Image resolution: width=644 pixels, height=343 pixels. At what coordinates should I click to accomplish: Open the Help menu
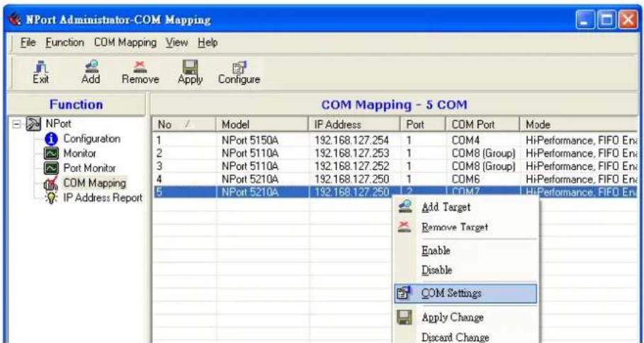click(x=208, y=43)
